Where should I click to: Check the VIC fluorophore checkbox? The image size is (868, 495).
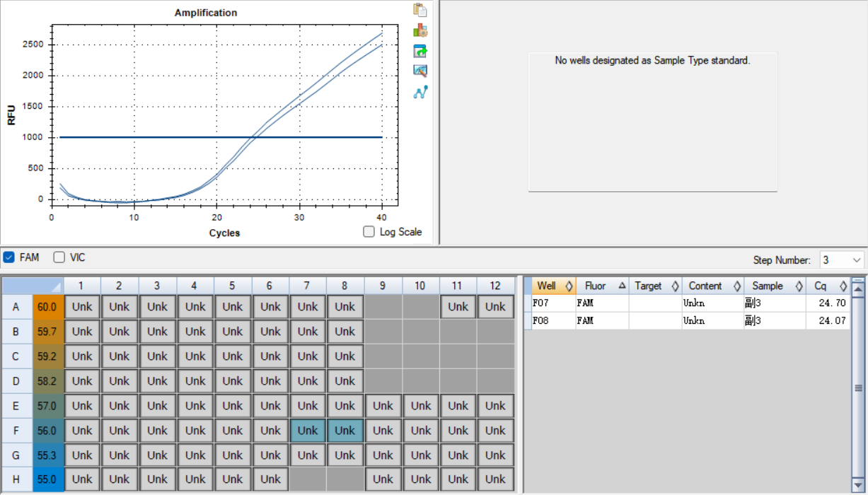59,257
